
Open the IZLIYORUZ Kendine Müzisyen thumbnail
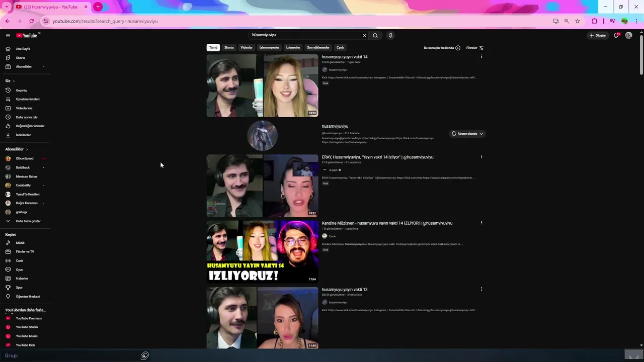tap(262, 251)
